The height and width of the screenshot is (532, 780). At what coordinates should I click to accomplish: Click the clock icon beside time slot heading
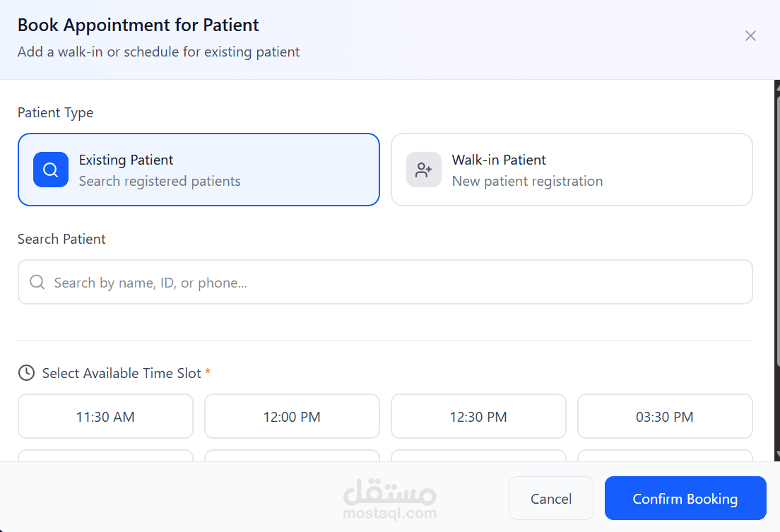[x=26, y=373]
